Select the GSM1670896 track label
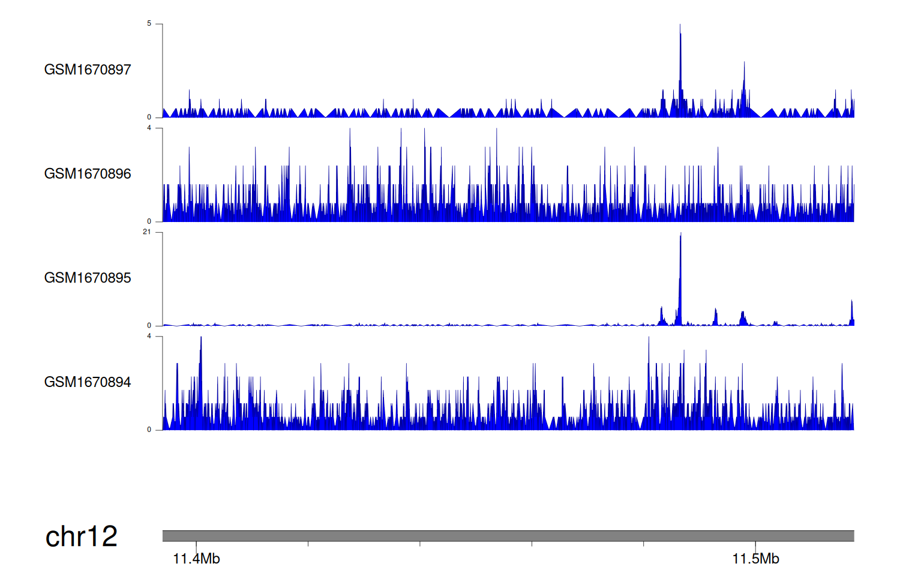This screenshot has width=900, height=588. [x=88, y=174]
